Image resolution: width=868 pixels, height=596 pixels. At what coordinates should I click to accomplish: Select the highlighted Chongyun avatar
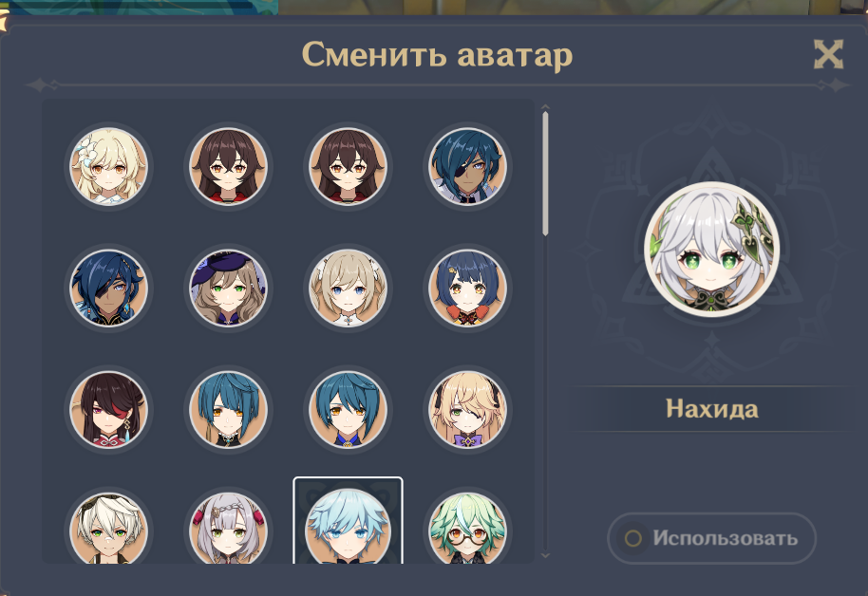[x=348, y=521]
